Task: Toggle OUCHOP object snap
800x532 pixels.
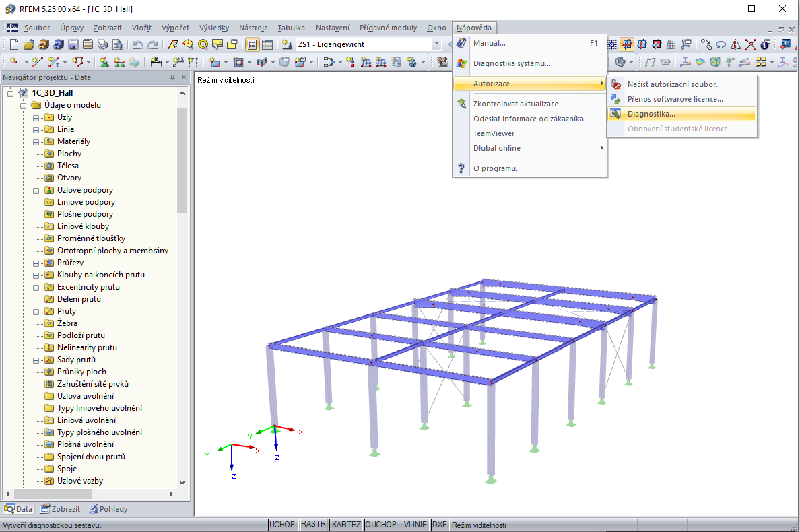Action: pyautogui.click(x=380, y=525)
